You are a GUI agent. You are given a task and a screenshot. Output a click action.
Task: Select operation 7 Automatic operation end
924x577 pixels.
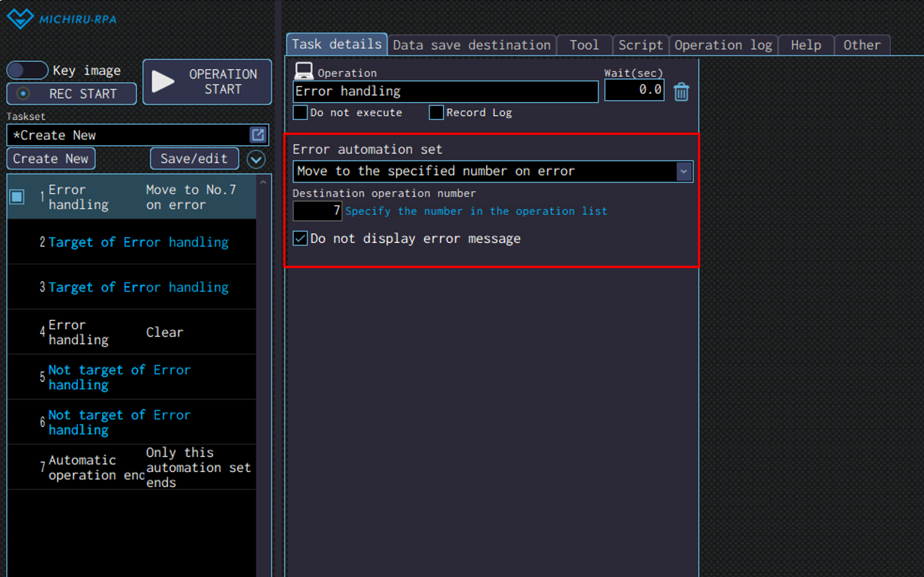132,467
